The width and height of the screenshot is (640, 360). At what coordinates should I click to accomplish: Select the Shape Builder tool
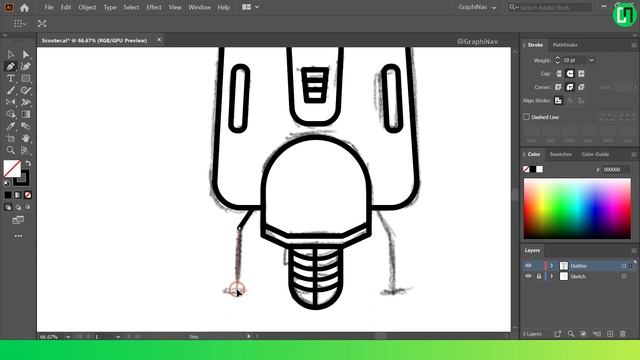click(x=11, y=114)
